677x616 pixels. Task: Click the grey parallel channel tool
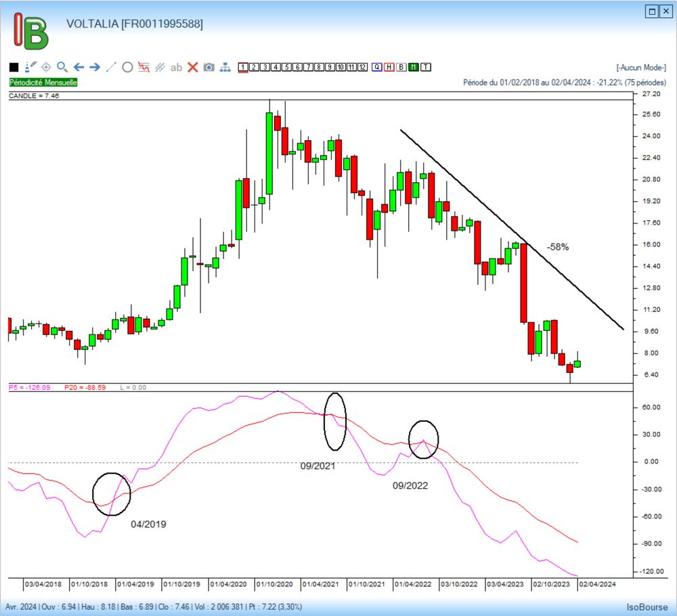(x=160, y=67)
